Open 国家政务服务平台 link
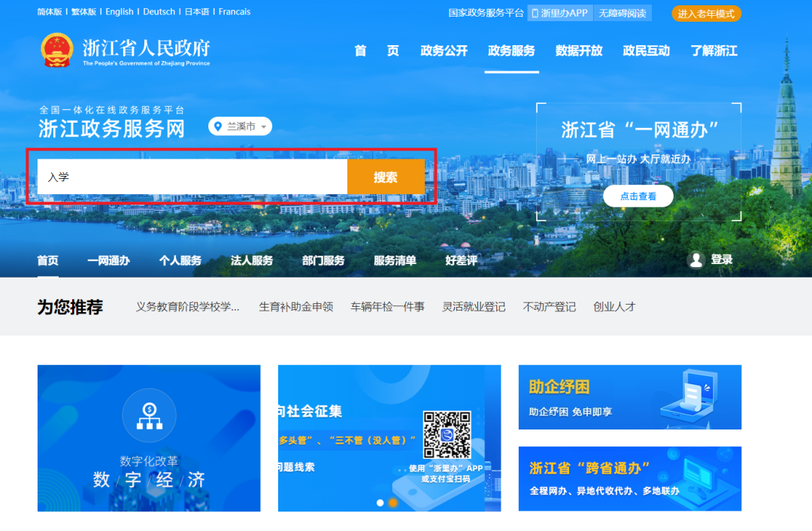The width and height of the screenshot is (812, 531). click(486, 13)
